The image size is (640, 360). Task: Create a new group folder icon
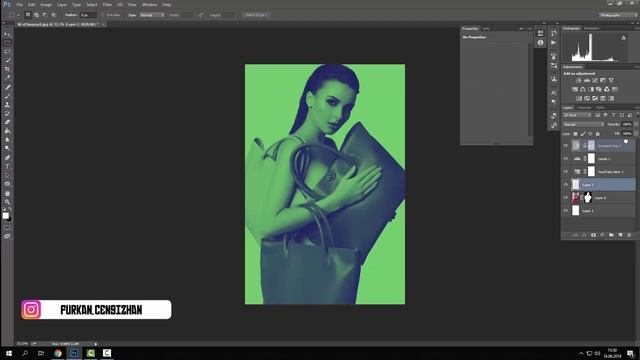pyautogui.click(x=611, y=235)
